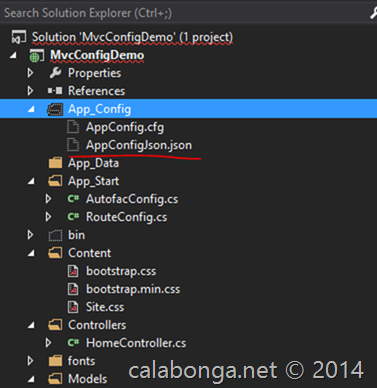Click the App_Data folder icon
Viewport: 377px width, 388px height.
tap(55, 163)
